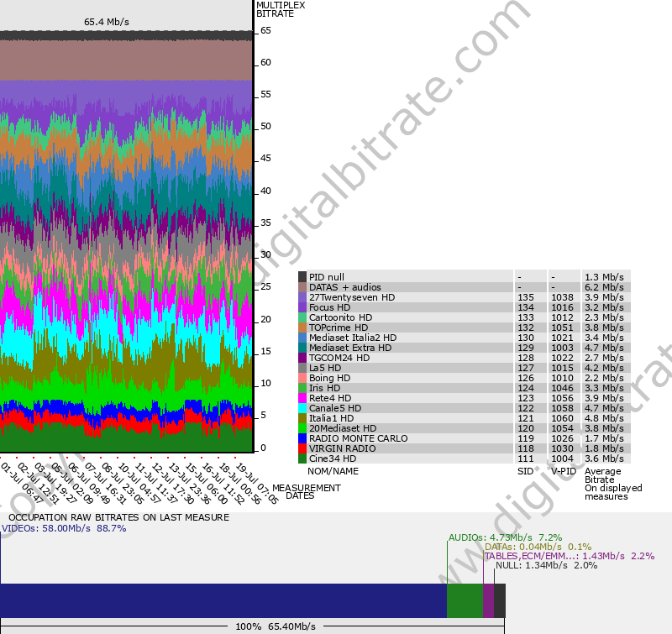Click the TGCOM24 HD purple swatch
Screen dimensions: 672x634
302,357
